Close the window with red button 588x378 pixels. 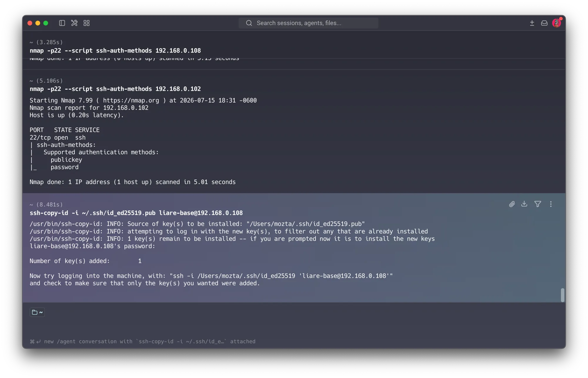coord(30,23)
